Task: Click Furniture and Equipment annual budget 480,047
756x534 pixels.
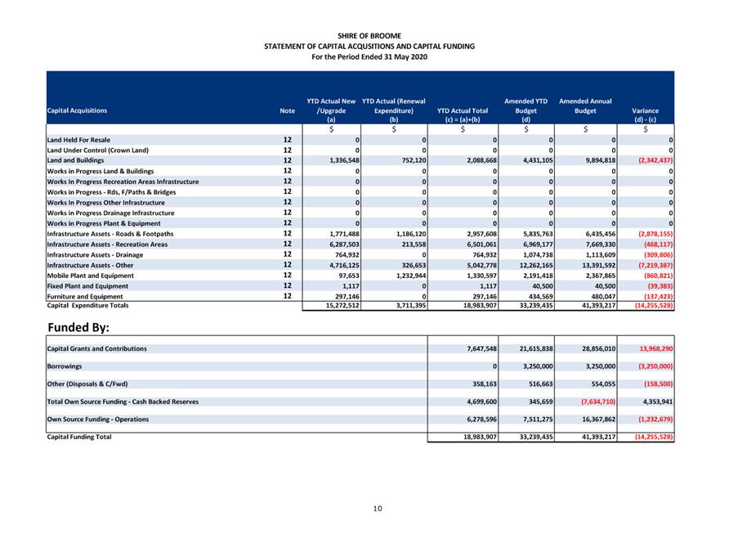Action: tap(602, 297)
